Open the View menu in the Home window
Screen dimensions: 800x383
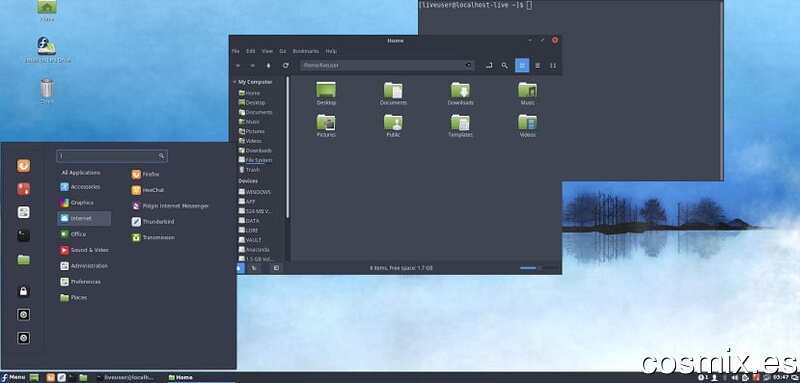click(267, 51)
